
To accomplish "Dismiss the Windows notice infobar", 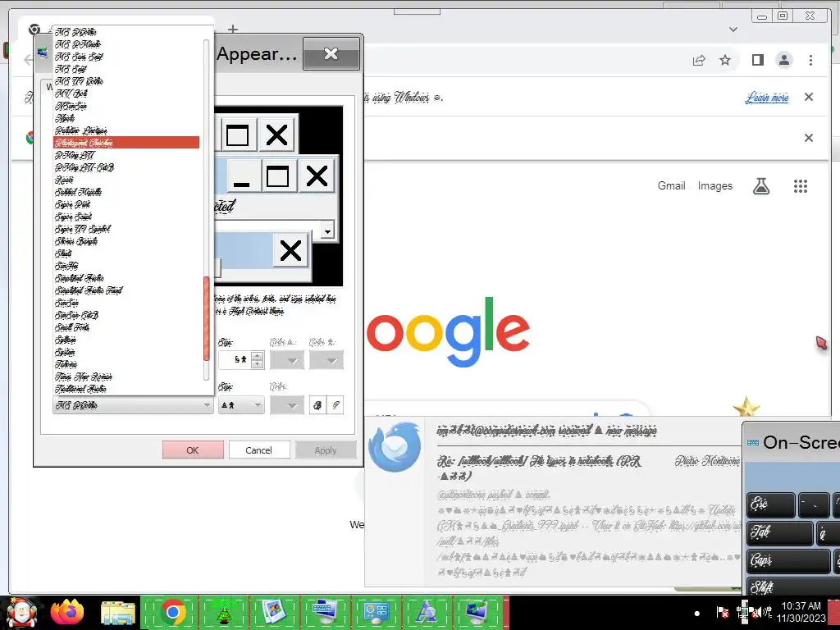I will point(809,97).
